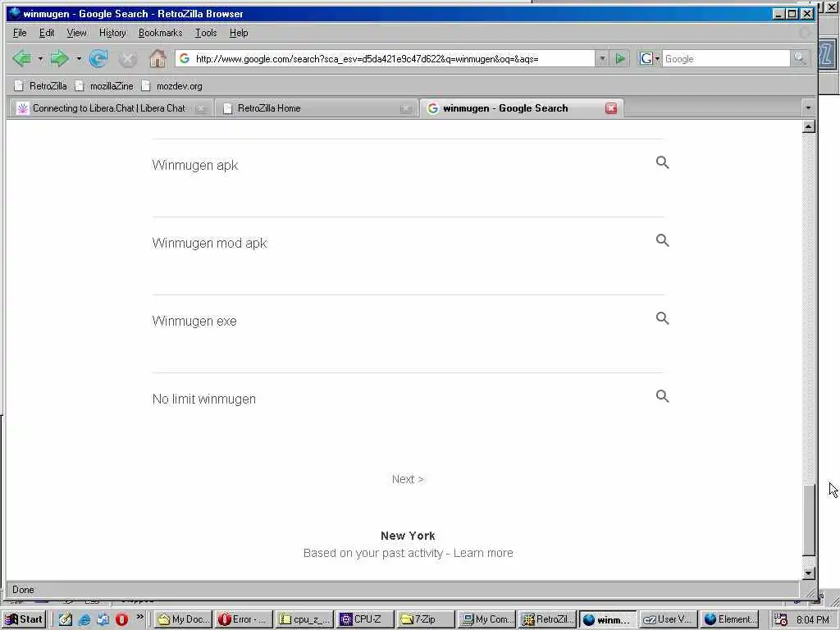Switch to the 7-Zip taskbar window
This screenshot has height=630, width=840.
tap(426, 619)
